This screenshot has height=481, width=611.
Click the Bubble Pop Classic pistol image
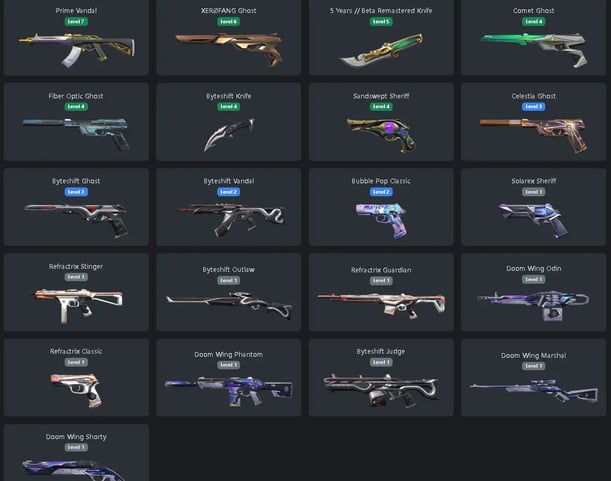pyautogui.click(x=381, y=220)
